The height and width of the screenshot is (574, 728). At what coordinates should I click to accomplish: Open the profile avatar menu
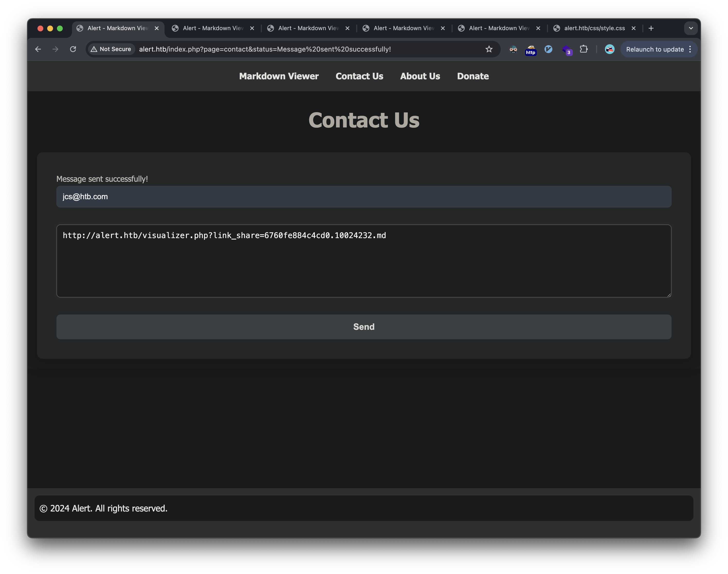[x=609, y=49]
